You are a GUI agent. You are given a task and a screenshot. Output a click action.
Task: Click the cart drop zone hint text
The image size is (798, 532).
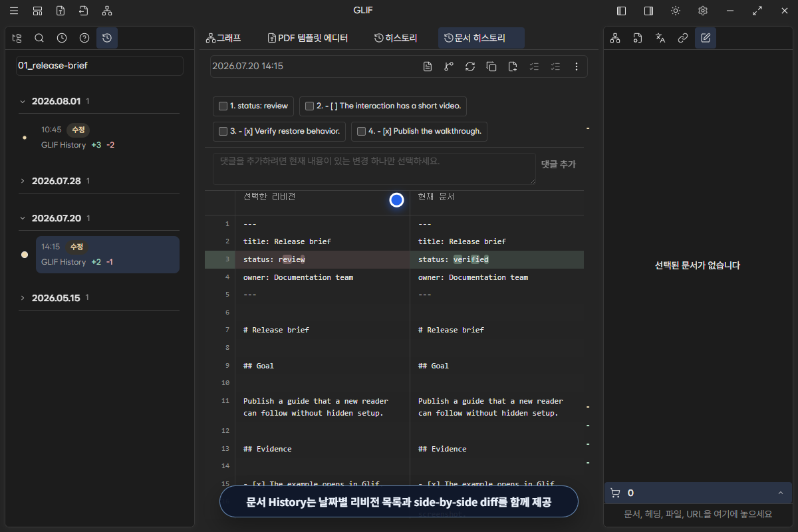tap(698, 514)
